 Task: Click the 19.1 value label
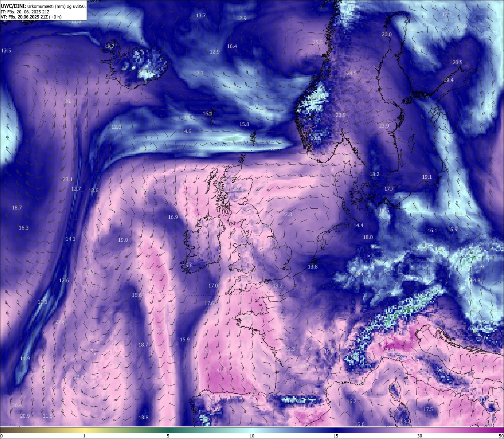coord(427,177)
